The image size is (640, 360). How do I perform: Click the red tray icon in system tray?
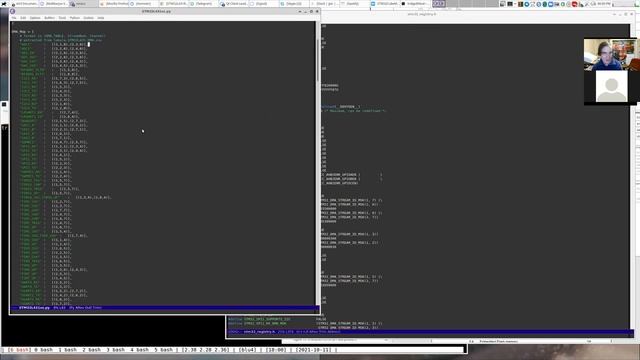click(x=574, y=4)
